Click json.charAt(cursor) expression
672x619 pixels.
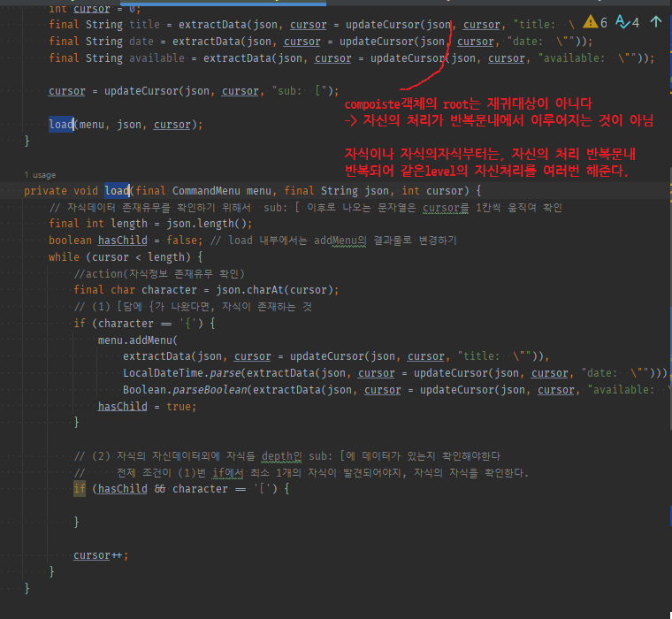point(274,290)
